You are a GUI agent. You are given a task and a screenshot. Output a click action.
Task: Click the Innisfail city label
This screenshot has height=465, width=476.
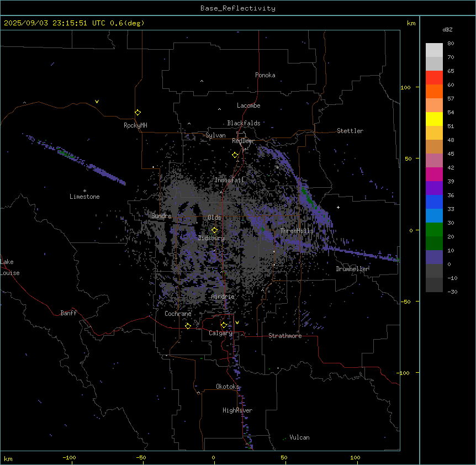pyautogui.click(x=229, y=180)
